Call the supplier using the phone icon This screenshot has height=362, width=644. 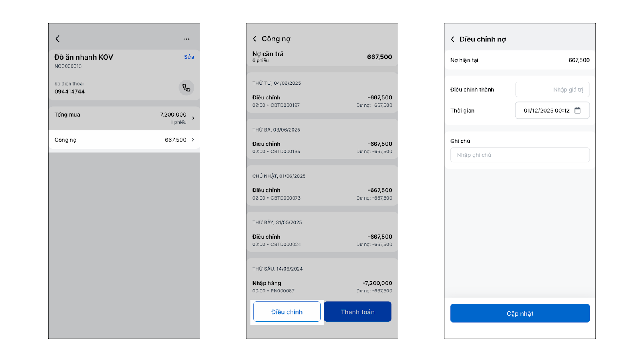click(186, 88)
